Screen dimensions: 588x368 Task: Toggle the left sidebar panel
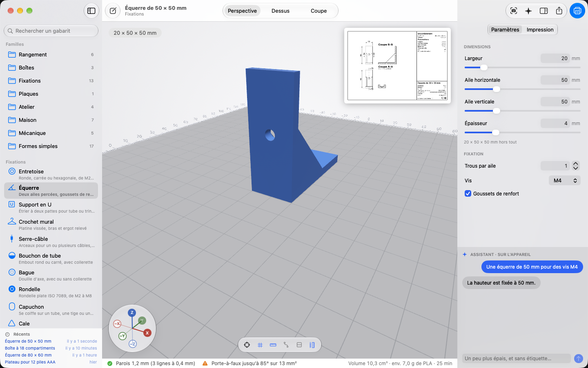pos(91,11)
